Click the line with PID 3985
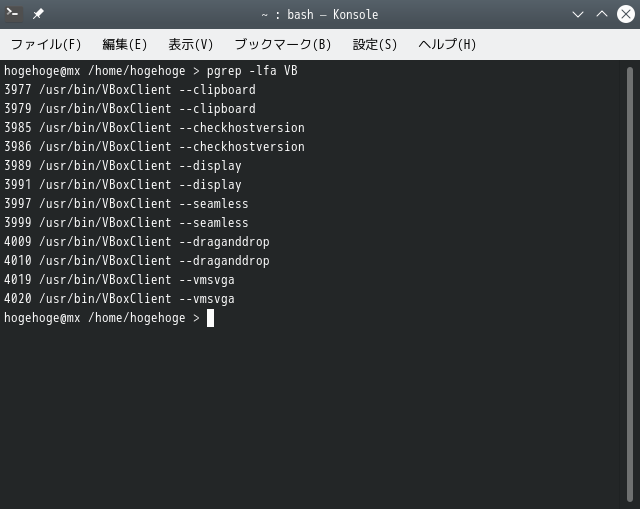The width and height of the screenshot is (640, 509). [154, 128]
